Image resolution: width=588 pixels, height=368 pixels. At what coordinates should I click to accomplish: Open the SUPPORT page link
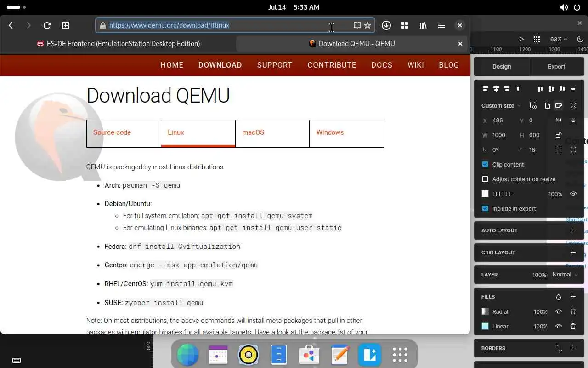275,65
